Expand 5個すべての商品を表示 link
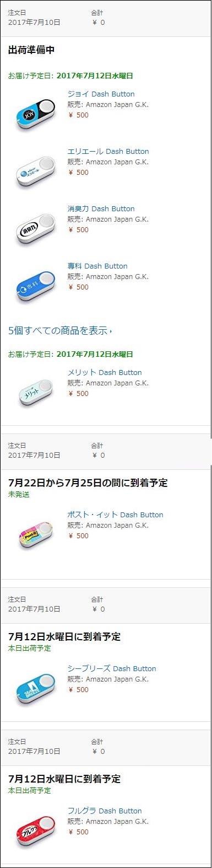 pyautogui.click(x=60, y=330)
